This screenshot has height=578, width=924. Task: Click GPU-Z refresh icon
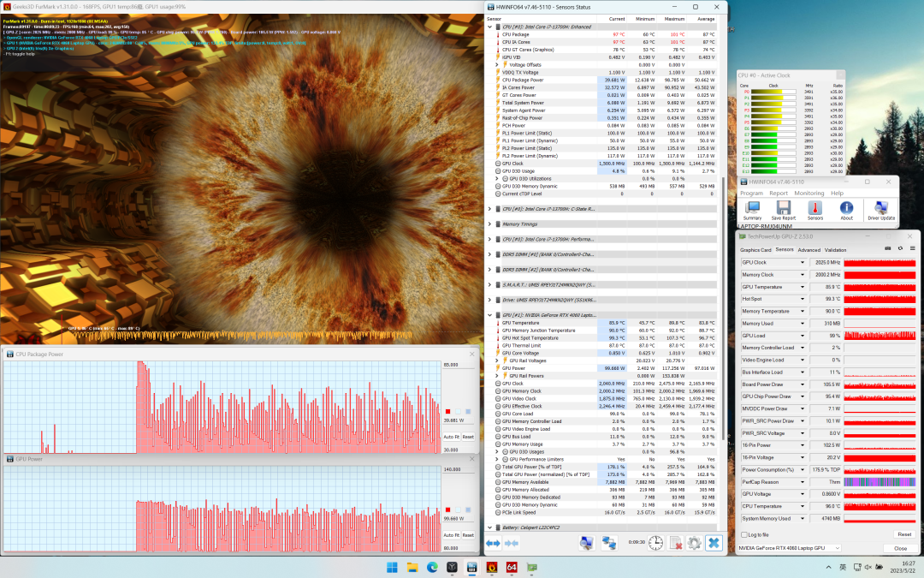(899, 248)
